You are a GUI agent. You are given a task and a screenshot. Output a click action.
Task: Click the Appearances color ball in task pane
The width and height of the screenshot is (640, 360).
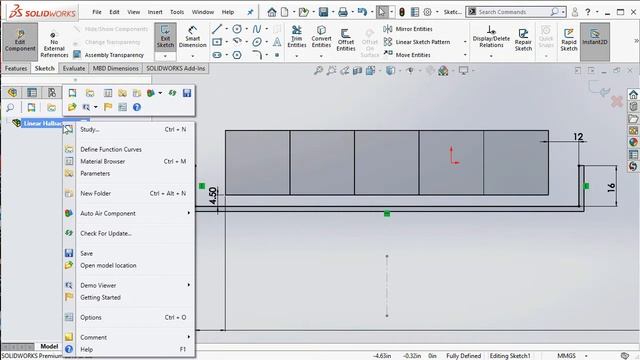tap(633, 142)
